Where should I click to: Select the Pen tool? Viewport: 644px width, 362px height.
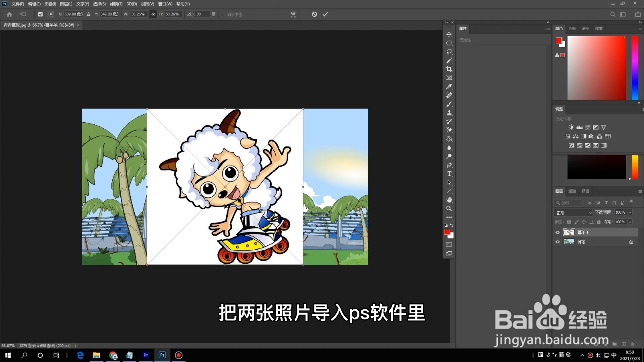click(449, 165)
